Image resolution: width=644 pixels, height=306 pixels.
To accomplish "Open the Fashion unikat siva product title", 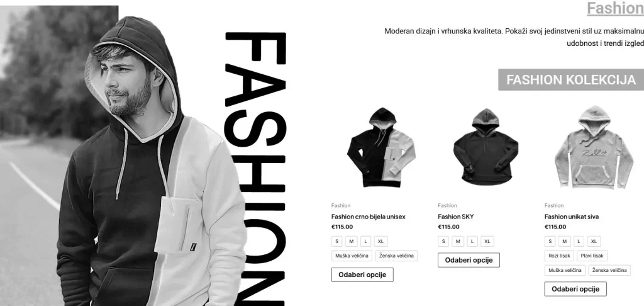I will coord(571,217).
